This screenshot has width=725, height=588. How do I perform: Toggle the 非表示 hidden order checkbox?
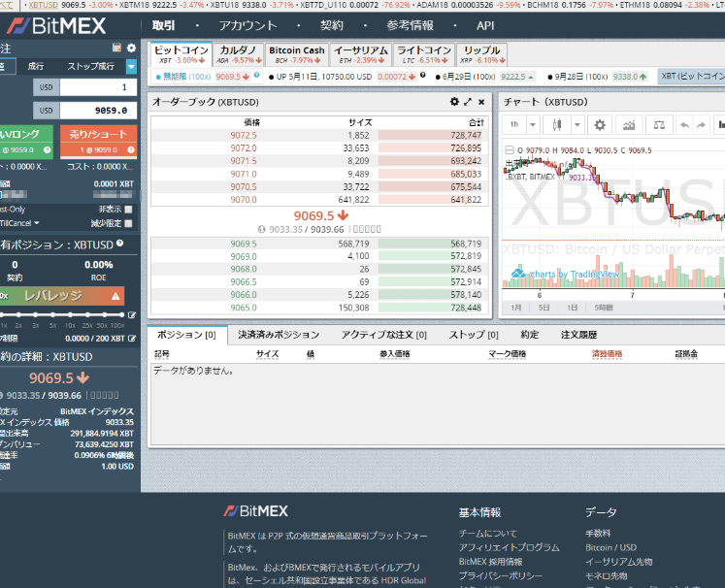128,210
